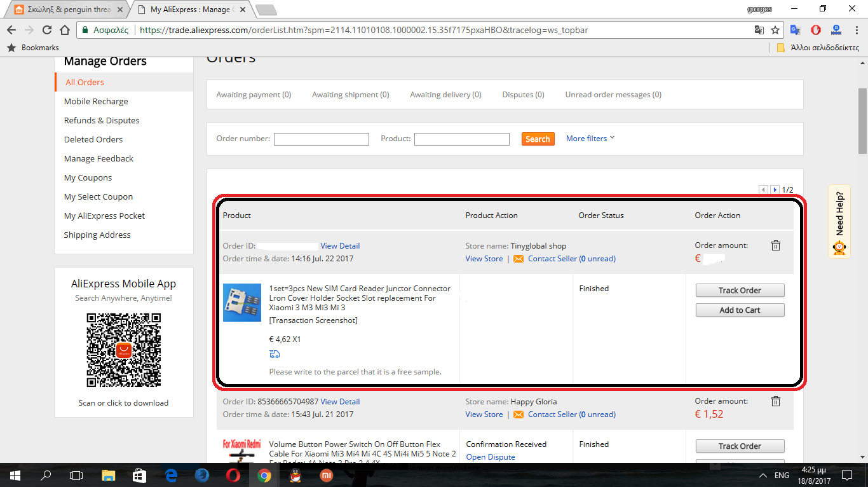Open the Windows notification center
868x487 pixels.
point(846,475)
